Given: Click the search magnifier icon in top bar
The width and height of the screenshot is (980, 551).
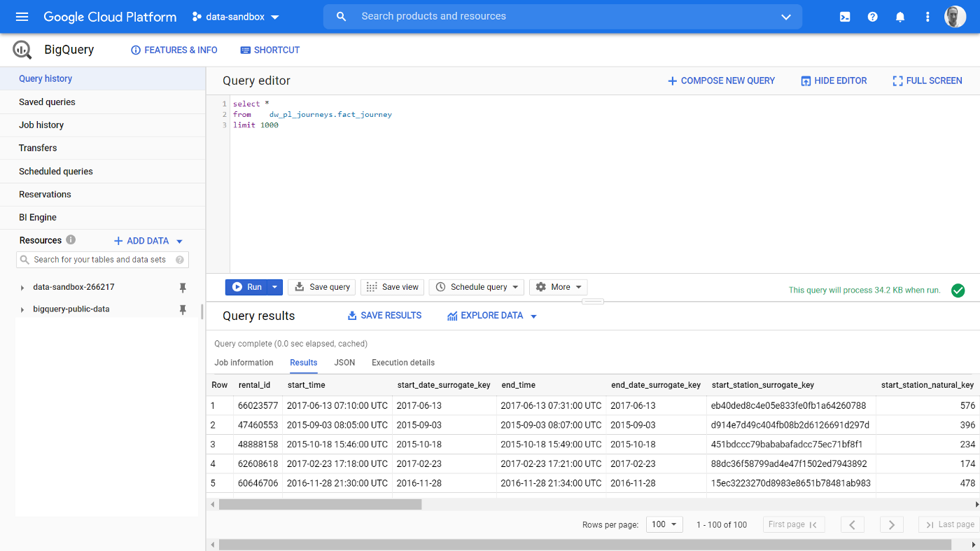Looking at the screenshot, I should [342, 17].
